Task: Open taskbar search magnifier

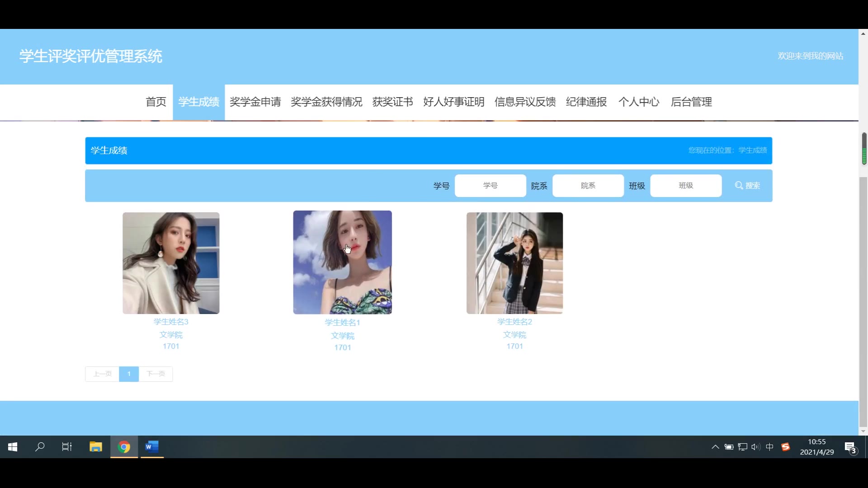Action: click(x=40, y=447)
